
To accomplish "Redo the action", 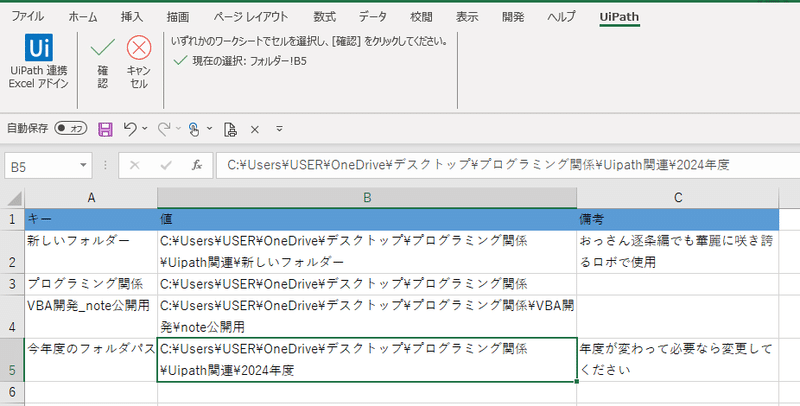I will [x=164, y=129].
